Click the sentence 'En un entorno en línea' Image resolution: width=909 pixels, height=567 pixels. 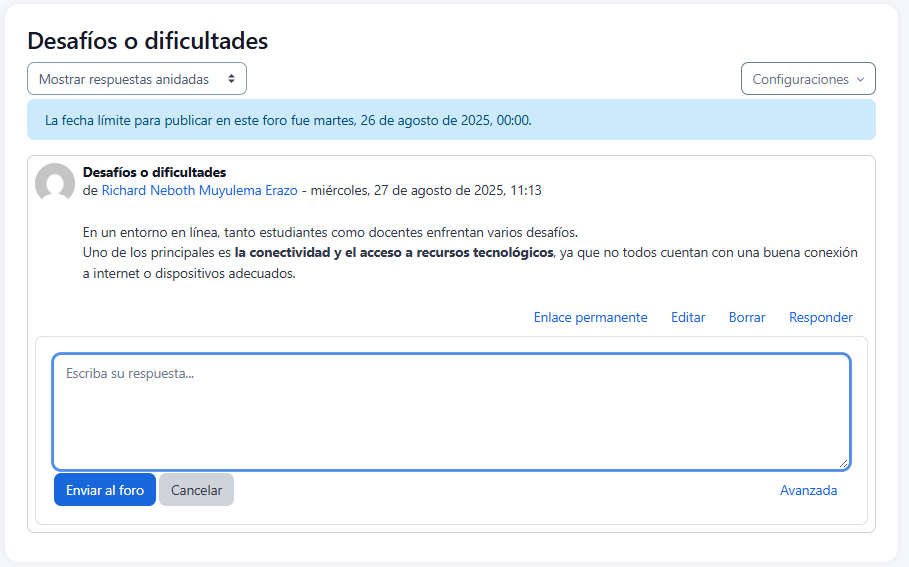[330, 231]
